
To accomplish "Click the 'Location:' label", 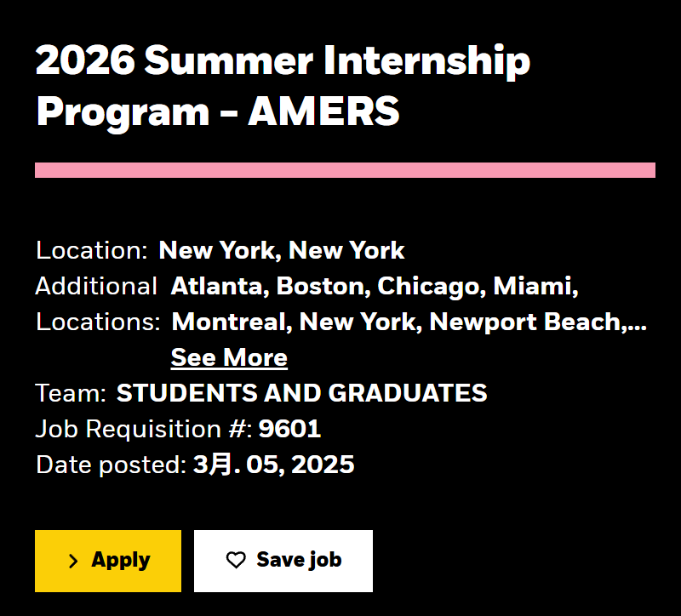I will click(92, 250).
